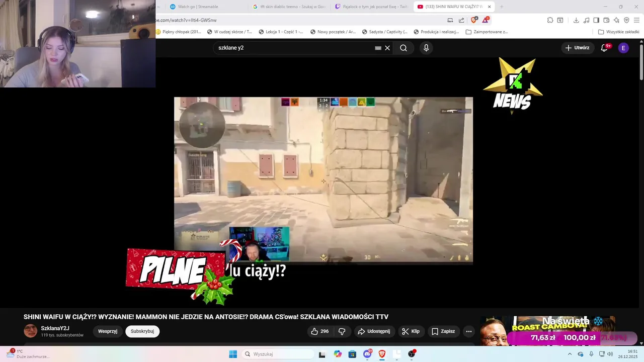Open the media control music note icon
This screenshot has height=362, width=644.
click(x=587, y=20)
